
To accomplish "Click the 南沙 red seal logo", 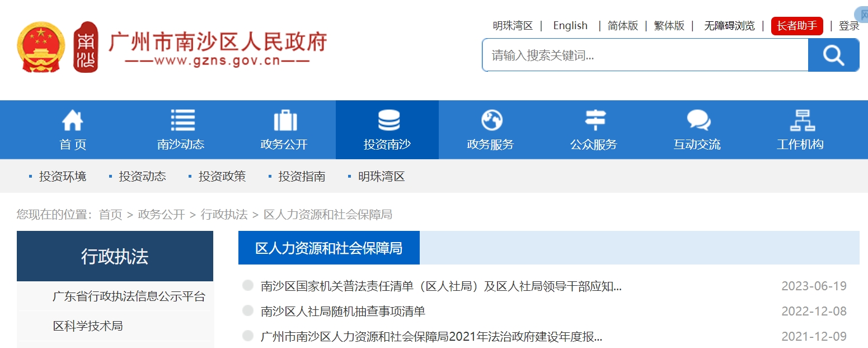I will pyautogui.click(x=87, y=47).
